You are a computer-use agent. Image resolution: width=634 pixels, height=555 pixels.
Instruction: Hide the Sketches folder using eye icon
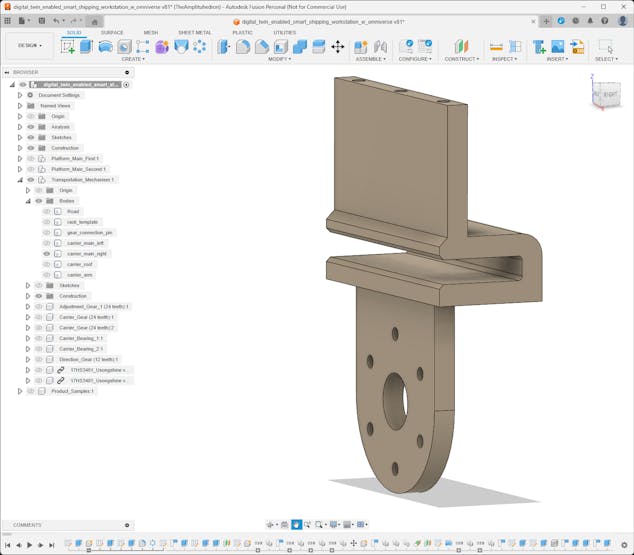click(x=31, y=138)
